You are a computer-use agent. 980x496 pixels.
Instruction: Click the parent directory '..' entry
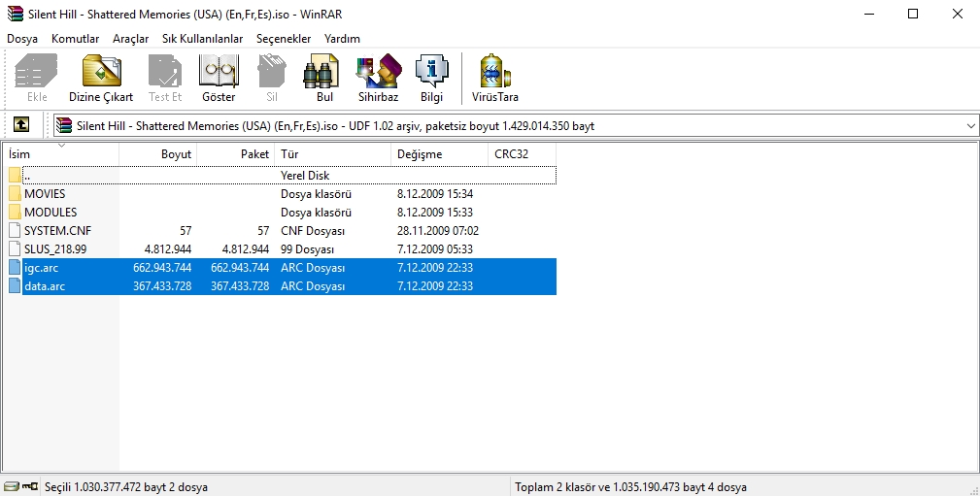tap(27, 176)
